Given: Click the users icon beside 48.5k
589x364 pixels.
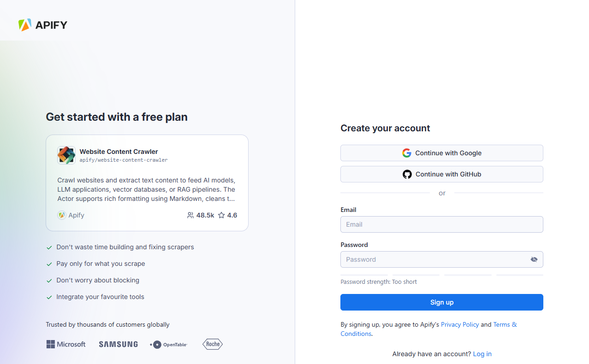Looking at the screenshot, I should click(190, 215).
